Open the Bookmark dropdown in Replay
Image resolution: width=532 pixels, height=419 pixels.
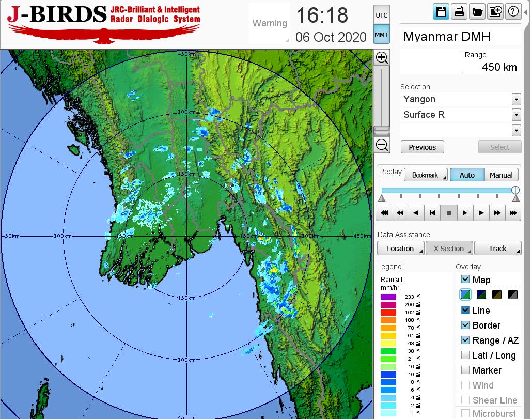click(x=425, y=175)
